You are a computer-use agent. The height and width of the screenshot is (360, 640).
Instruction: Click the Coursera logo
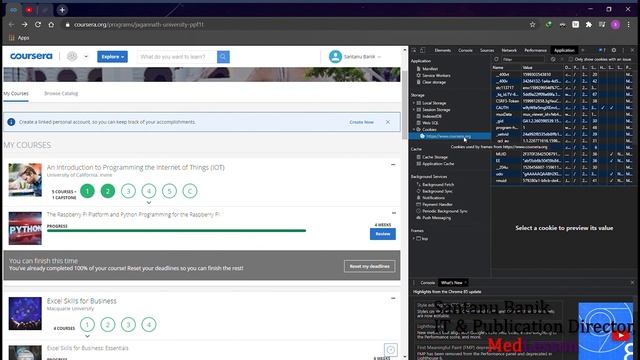point(31,56)
